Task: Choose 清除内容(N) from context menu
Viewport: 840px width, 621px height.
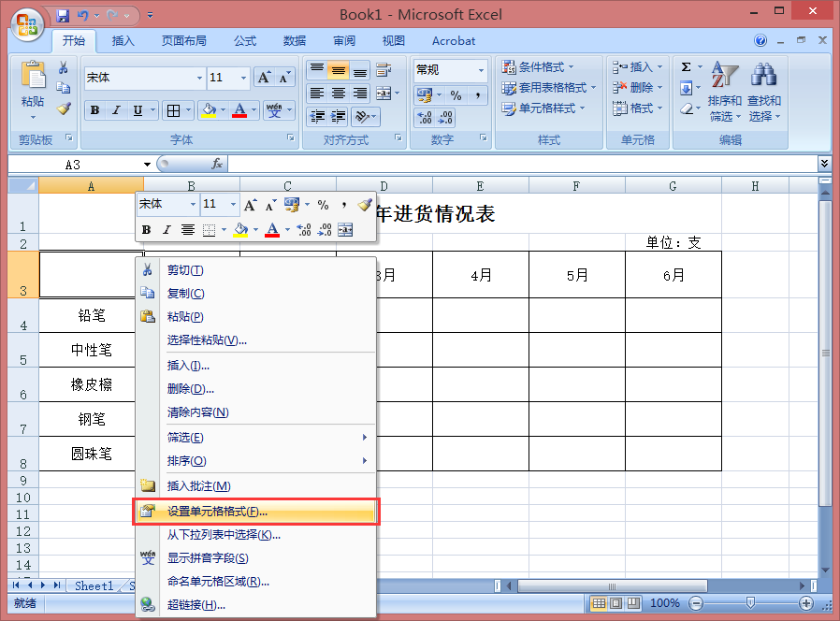Action: point(256,412)
